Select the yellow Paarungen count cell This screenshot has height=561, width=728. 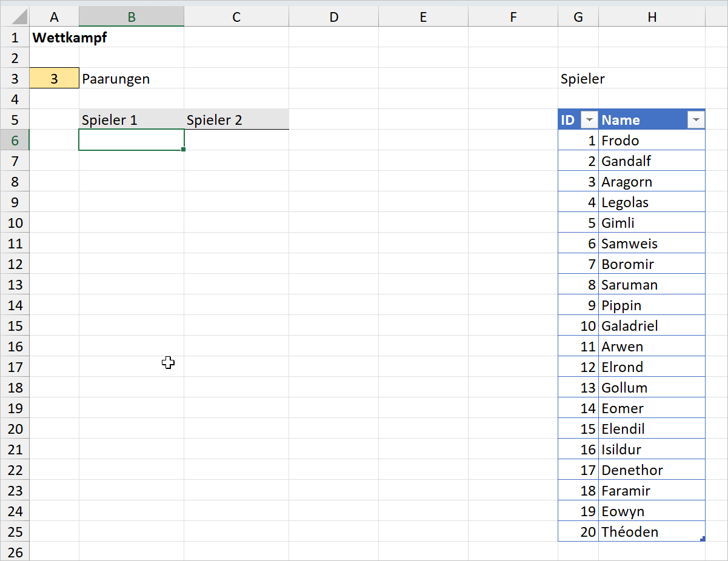[x=54, y=79]
